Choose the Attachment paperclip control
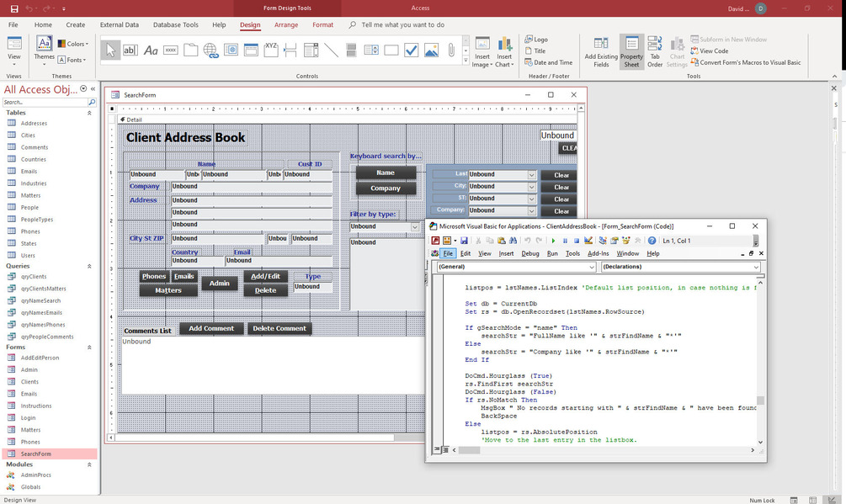 click(x=451, y=50)
